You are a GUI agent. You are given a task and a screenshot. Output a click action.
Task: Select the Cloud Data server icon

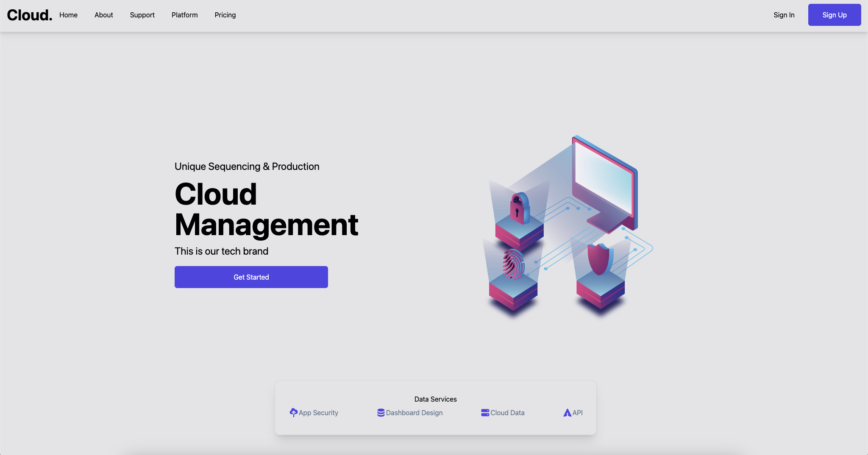486,412
